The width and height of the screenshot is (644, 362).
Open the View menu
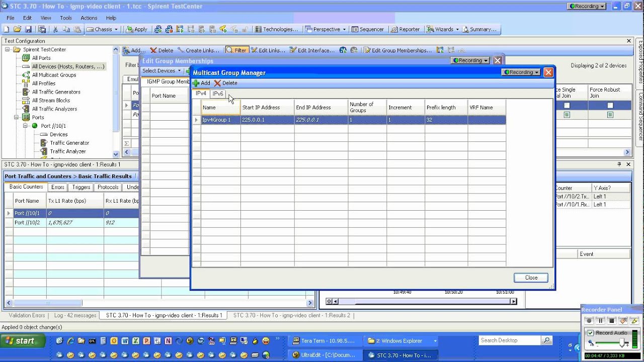coord(46,18)
